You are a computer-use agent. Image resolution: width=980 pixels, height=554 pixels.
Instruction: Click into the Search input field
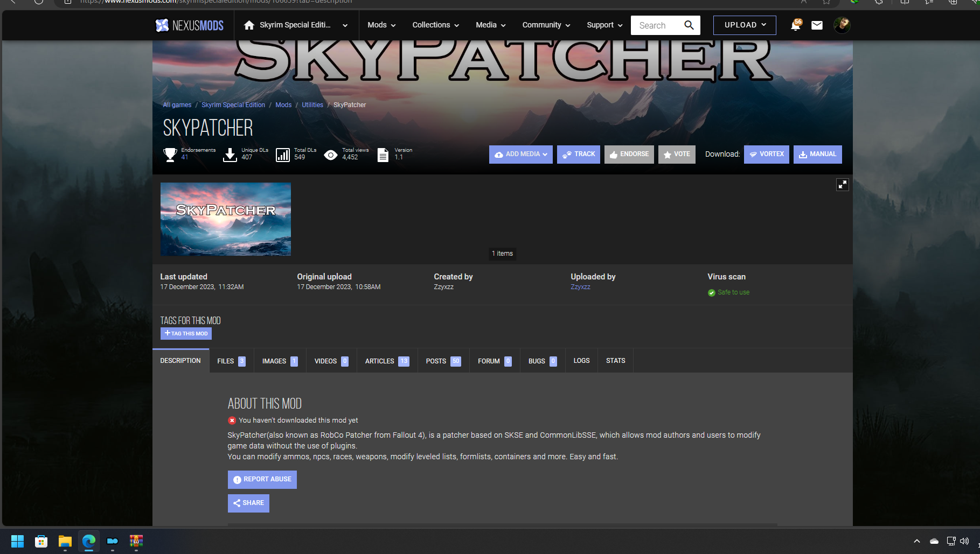pos(657,25)
